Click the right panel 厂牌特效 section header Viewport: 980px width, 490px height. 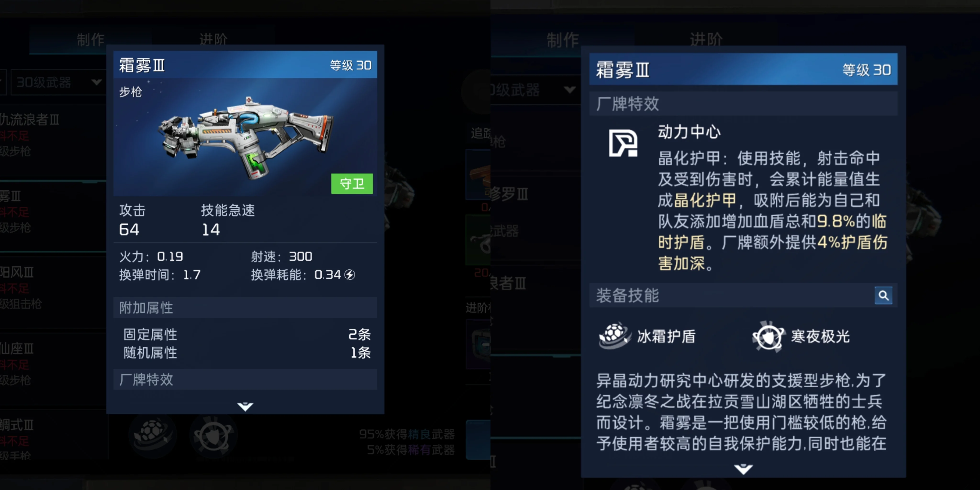tap(743, 103)
